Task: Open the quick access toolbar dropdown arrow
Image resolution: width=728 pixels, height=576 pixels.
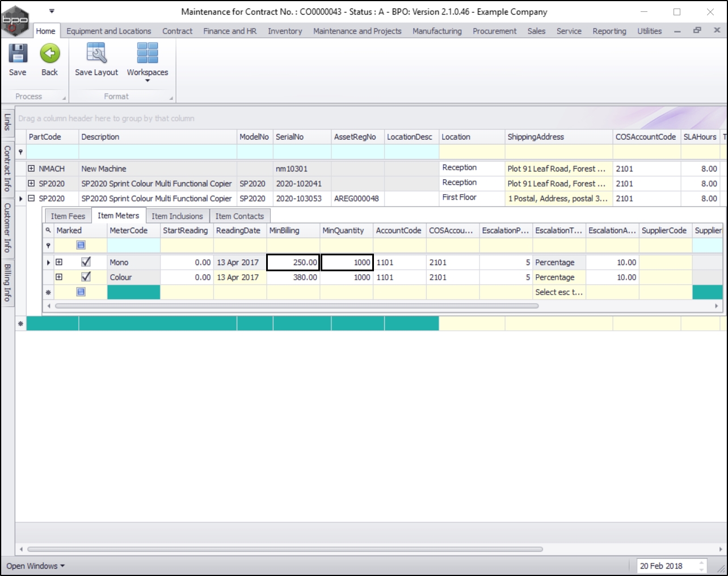Action: [x=52, y=11]
